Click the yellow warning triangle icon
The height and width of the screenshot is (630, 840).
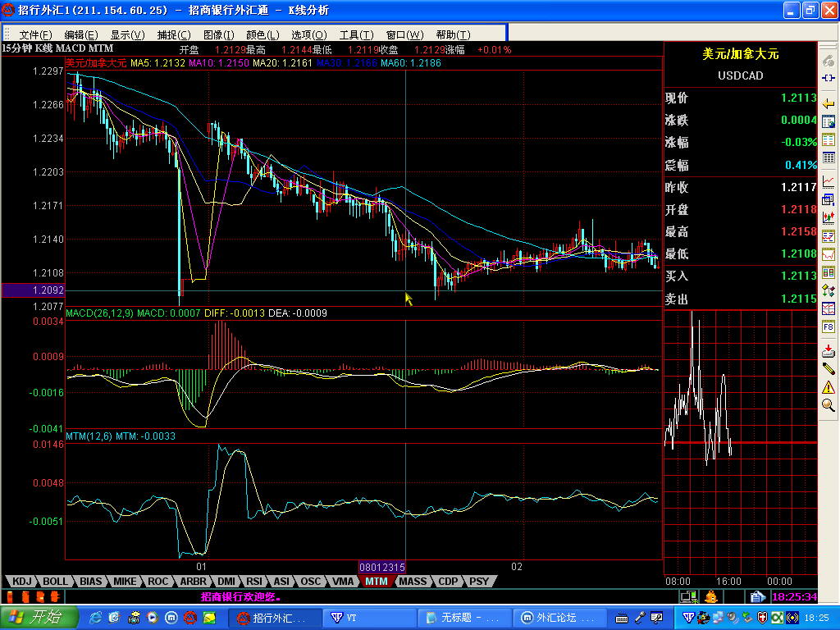tap(829, 387)
